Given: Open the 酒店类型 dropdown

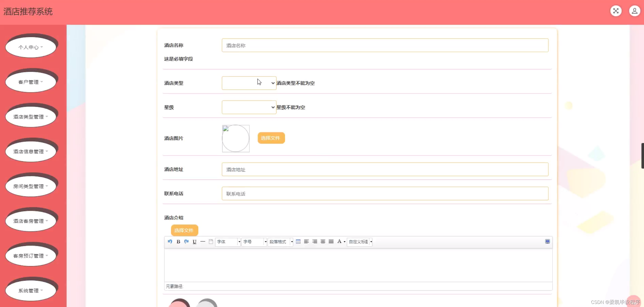Looking at the screenshot, I should [249, 83].
